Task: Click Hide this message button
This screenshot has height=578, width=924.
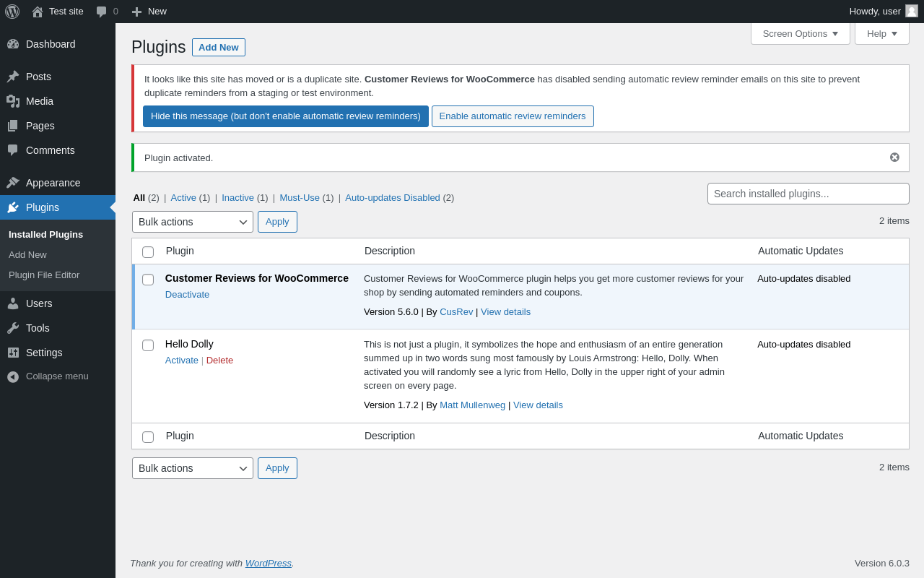Action: 286,116
